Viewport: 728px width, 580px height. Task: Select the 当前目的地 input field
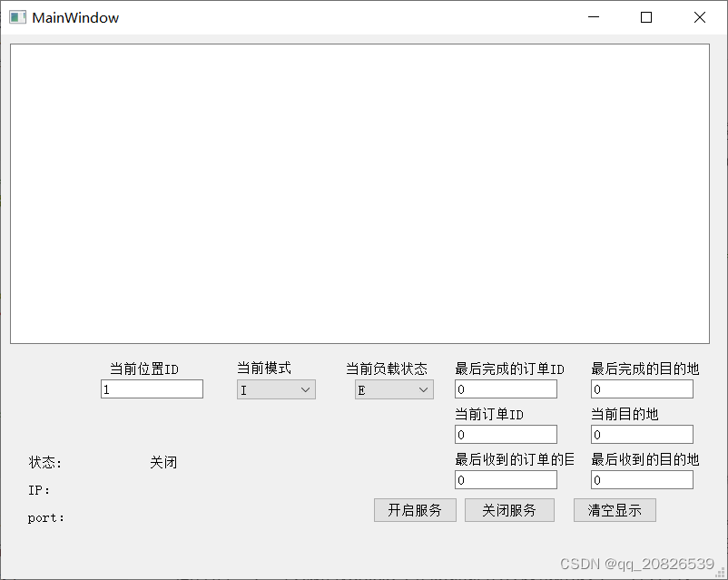641,434
